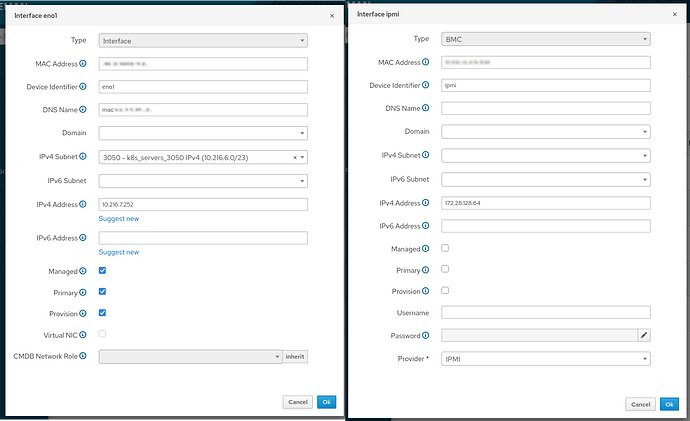Viewport: 690px width, 421px height.
Task: Click Primary info icon in eno1 dialog
Action: 83,293
